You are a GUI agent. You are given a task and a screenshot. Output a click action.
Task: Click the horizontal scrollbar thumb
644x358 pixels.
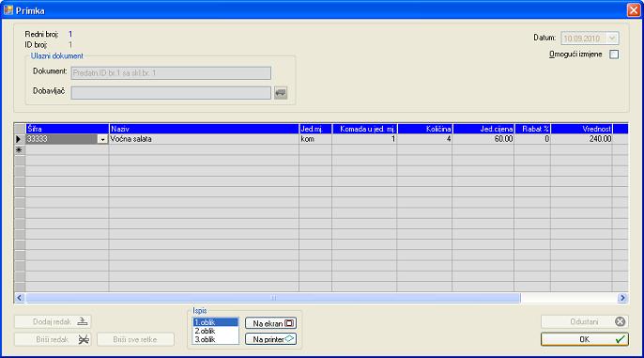tap(273, 298)
